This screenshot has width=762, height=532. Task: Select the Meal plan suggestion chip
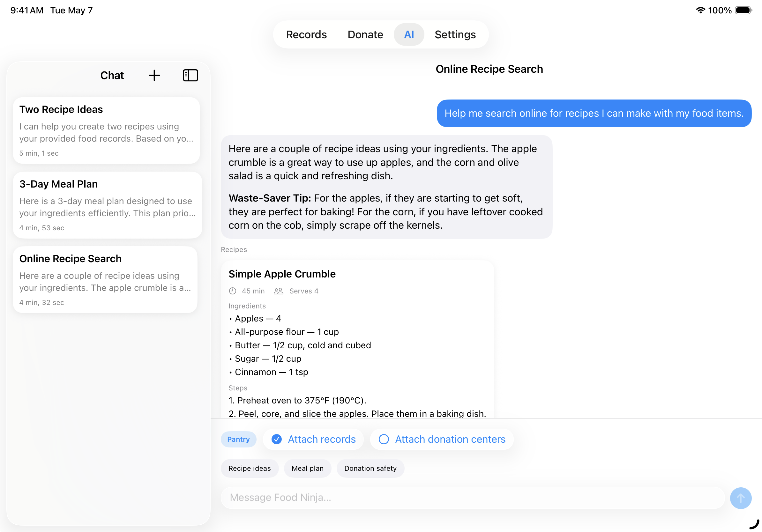click(x=307, y=468)
